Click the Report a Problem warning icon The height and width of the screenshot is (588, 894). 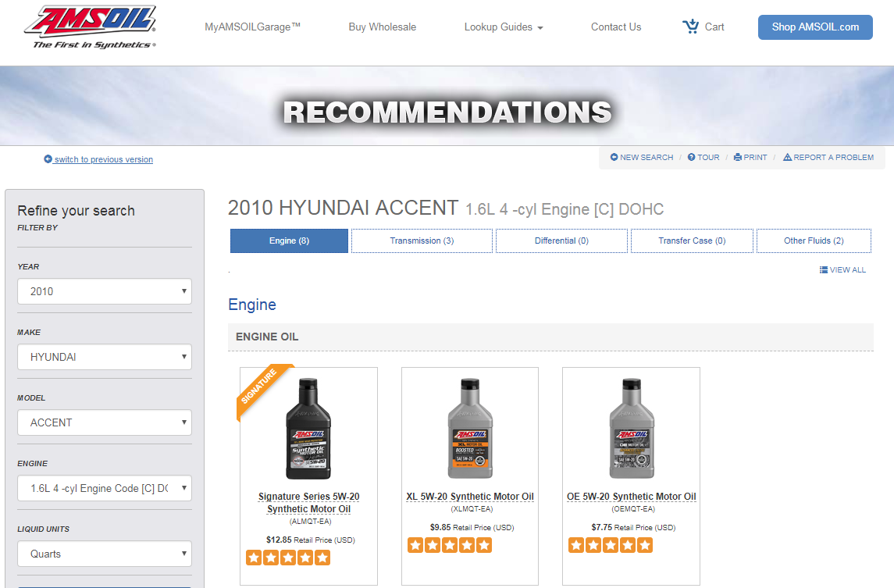[x=787, y=157]
